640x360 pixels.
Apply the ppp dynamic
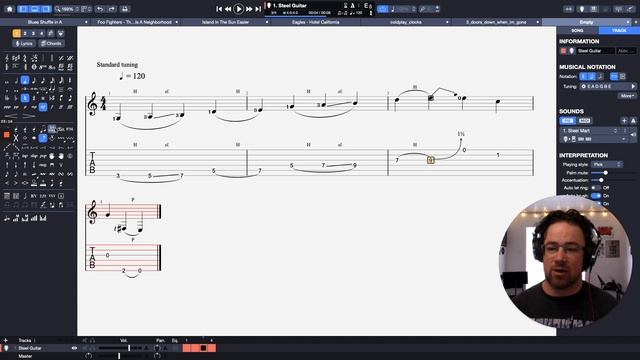coord(7,107)
